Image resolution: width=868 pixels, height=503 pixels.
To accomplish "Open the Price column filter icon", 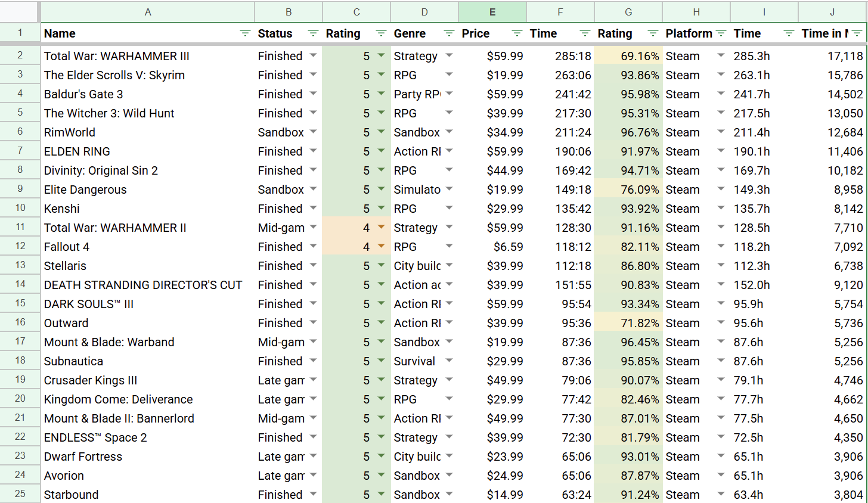I will (517, 33).
